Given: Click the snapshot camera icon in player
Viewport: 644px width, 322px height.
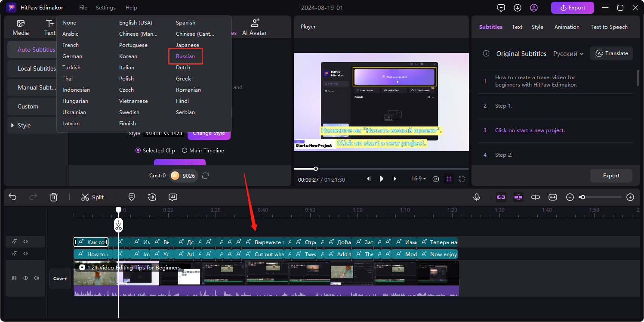Looking at the screenshot, I should coord(436,179).
